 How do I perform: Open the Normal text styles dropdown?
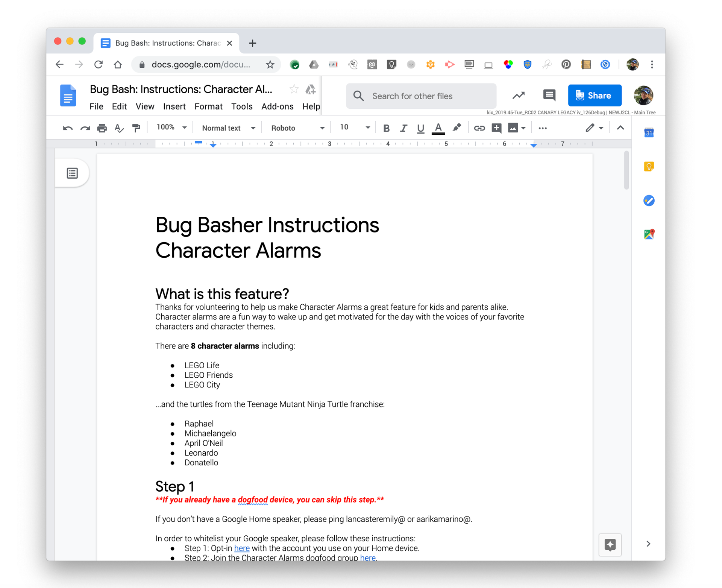[x=228, y=128]
